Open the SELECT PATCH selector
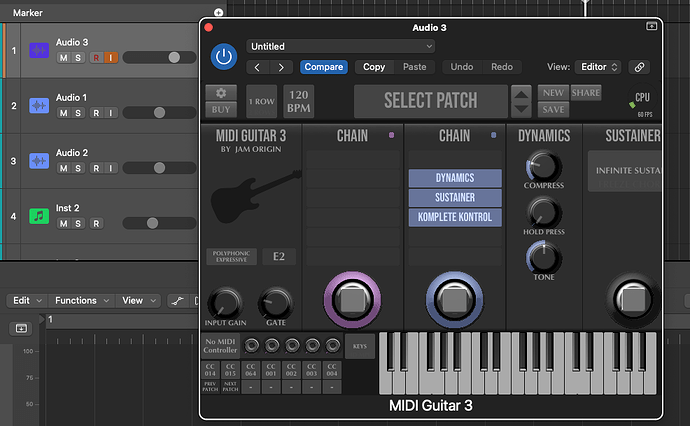The image size is (690, 426). [x=430, y=101]
